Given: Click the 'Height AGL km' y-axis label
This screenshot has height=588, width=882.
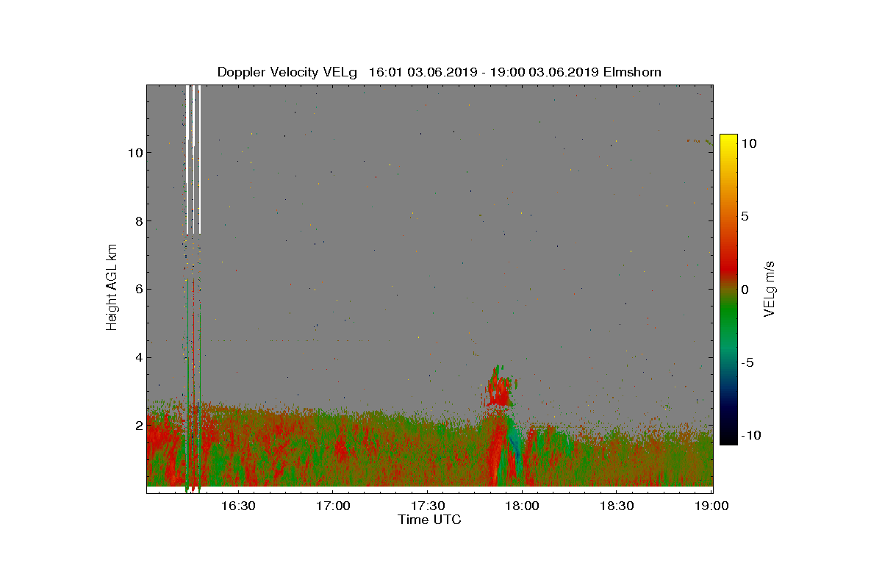Looking at the screenshot, I should tap(112, 287).
